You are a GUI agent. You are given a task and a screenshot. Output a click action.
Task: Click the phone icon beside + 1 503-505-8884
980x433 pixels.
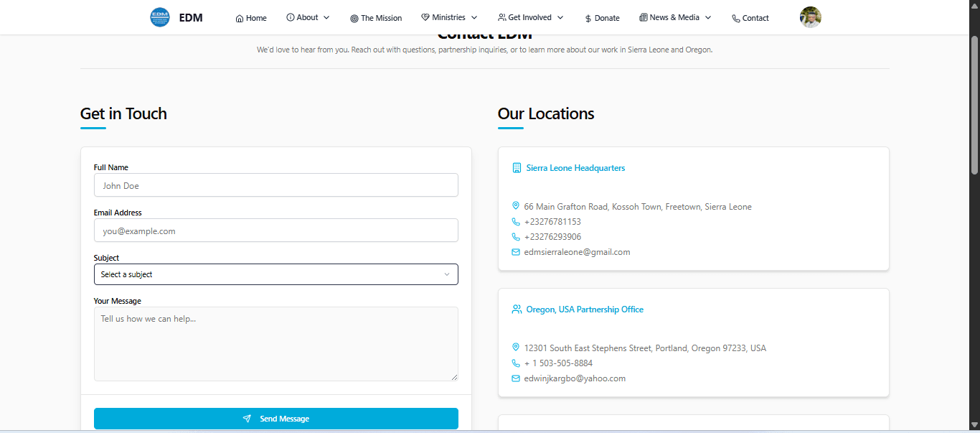pos(516,363)
